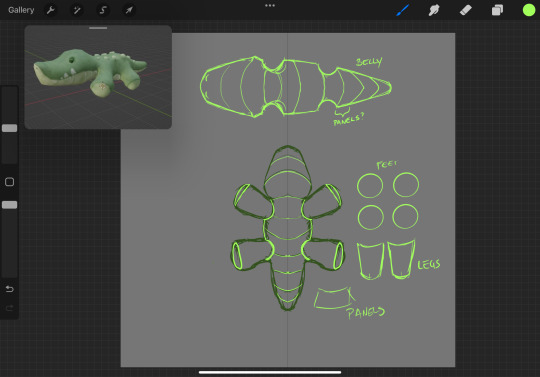
Task: Return to the Gallery
Action: 21,10
